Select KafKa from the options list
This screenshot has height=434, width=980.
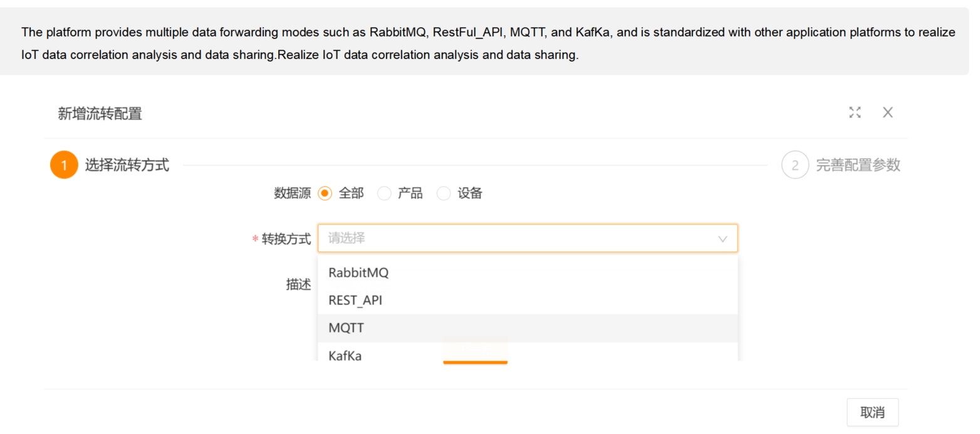click(x=345, y=355)
